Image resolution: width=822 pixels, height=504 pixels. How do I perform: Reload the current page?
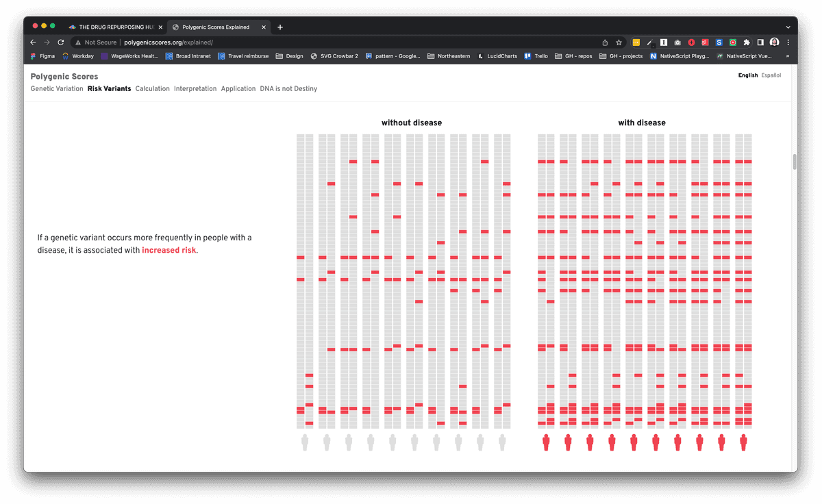(60, 42)
